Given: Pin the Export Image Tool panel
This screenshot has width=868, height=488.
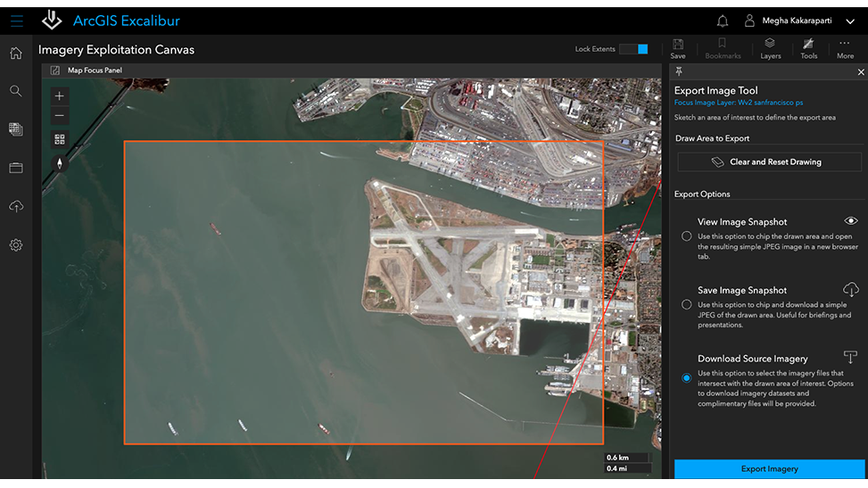Looking at the screenshot, I should tap(679, 71).
